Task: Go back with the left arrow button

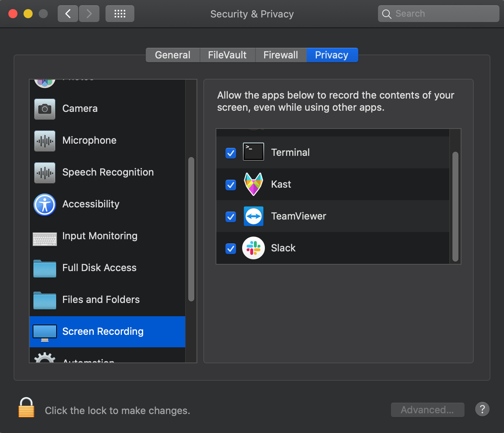Action: [x=68, y=14]
